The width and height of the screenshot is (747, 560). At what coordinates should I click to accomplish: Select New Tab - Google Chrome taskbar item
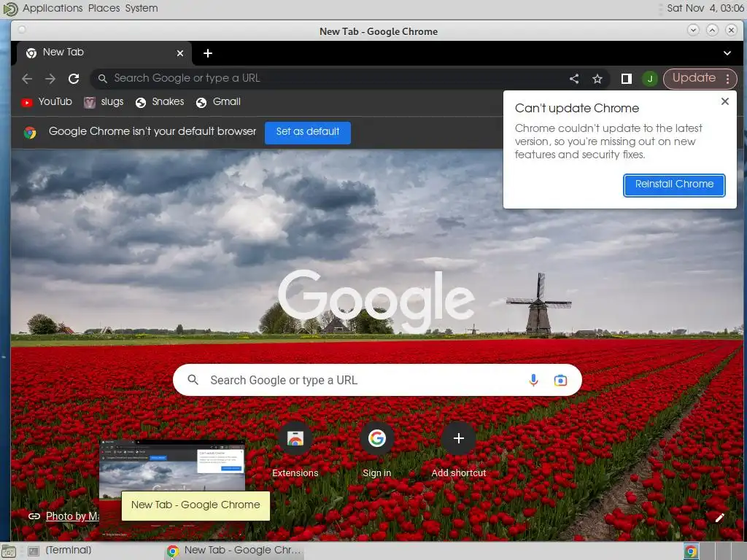[234, 551]
